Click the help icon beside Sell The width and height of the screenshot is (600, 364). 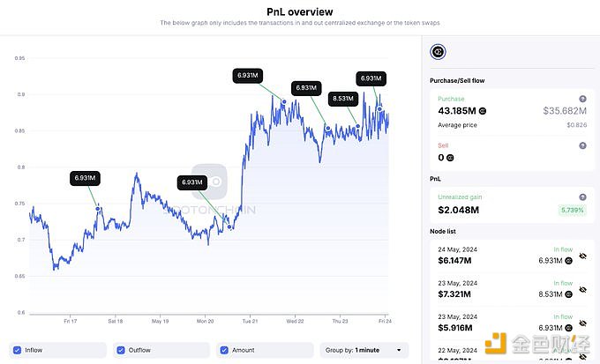click(582, 145)
